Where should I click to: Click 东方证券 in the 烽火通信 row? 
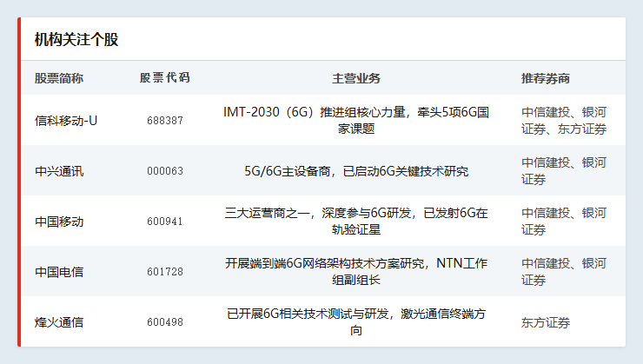point(546,322)
